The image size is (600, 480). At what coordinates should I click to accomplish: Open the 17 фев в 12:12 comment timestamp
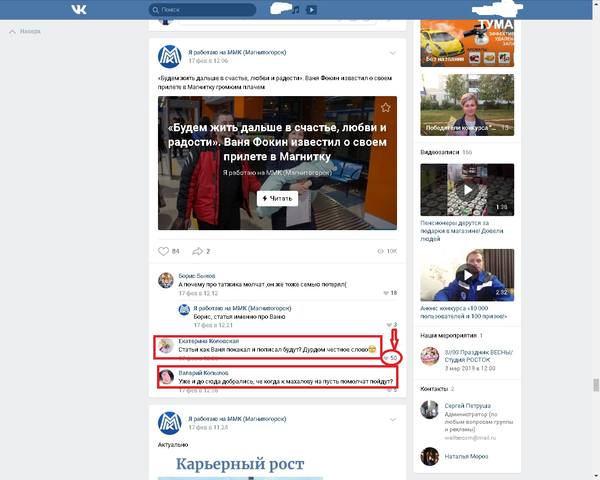click(x=198, y=293)
